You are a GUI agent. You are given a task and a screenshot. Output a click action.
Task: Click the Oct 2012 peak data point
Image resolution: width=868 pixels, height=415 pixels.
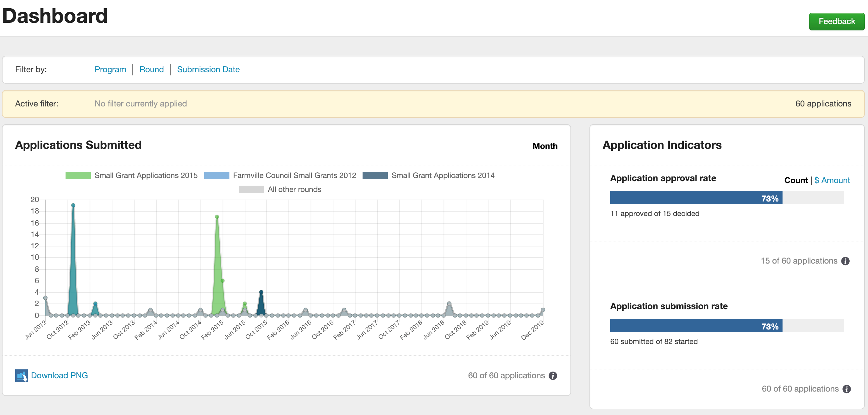[73, 205]
